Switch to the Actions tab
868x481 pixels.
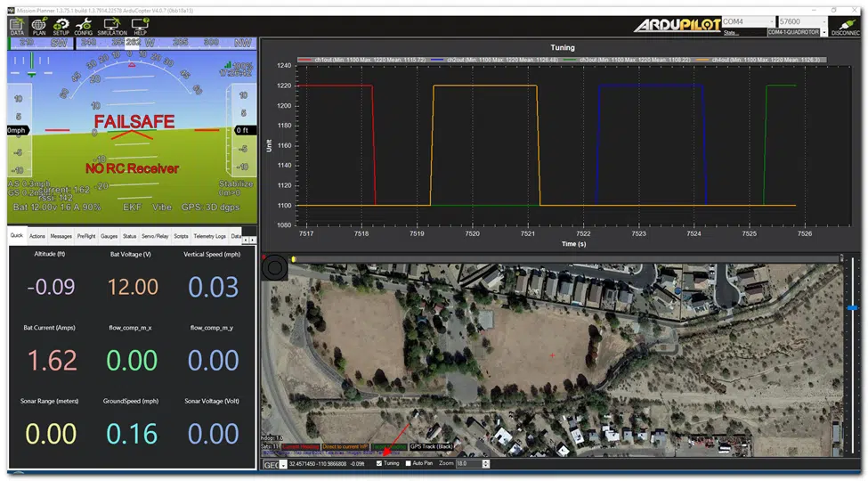click(37, 236)
